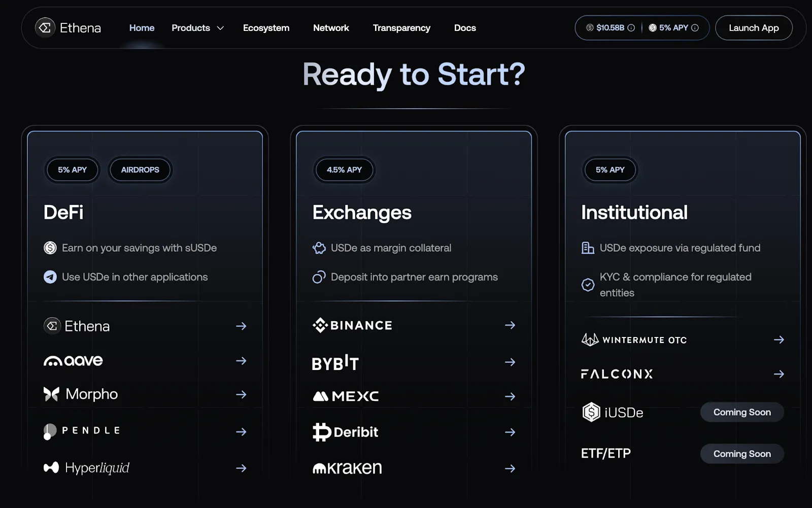Click 'Use USDe in other applications' text
The width and height of the screenshot is (812, 508).
(135, 277)
